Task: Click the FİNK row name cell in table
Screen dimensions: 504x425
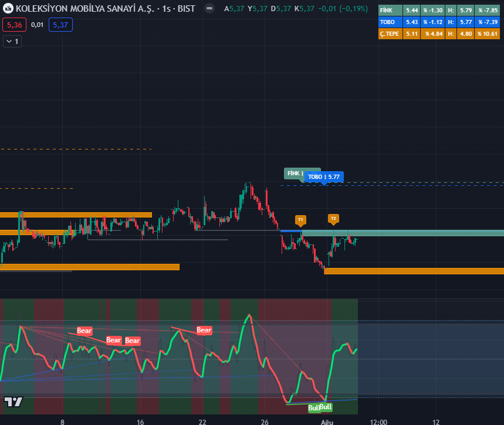Action: pos(390,11)
